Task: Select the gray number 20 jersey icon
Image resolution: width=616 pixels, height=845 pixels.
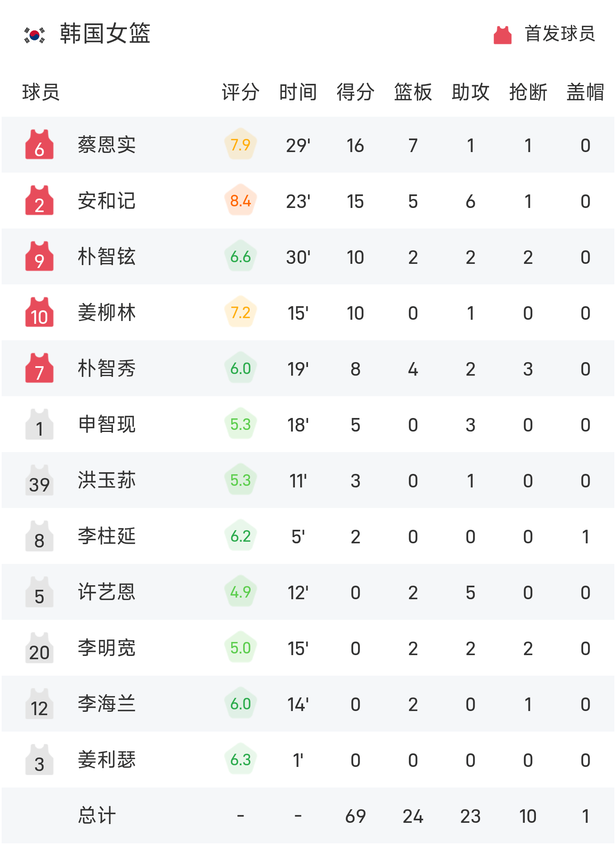Action: click(39, 648)
